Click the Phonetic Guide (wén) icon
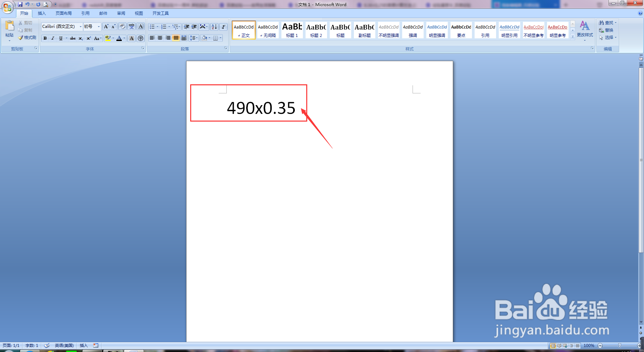 pyautogui.click(x=131, y=27)
